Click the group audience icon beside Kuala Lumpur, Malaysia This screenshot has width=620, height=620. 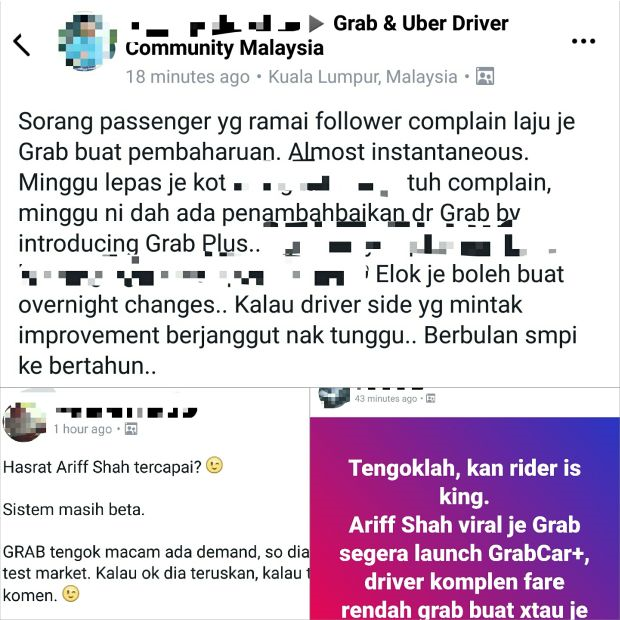tap(485, 76)
